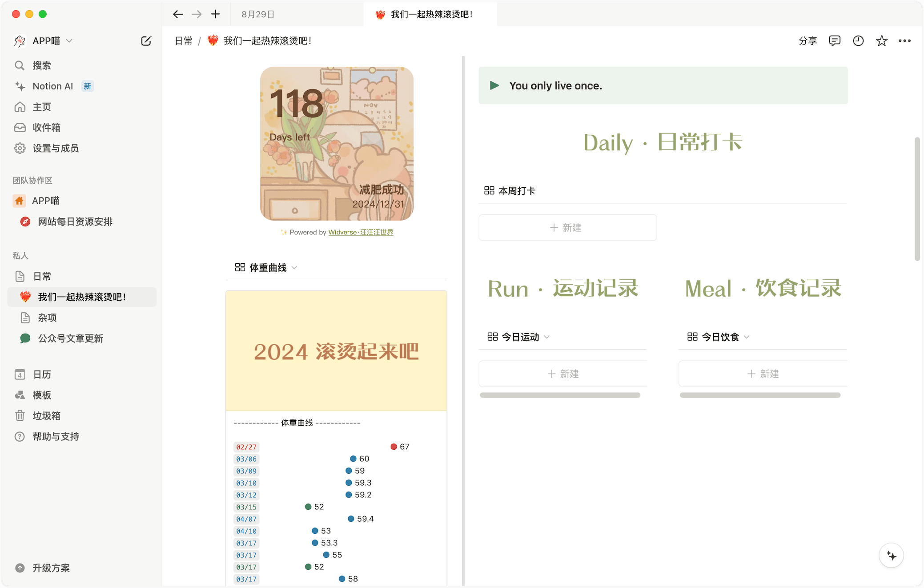Open 设置与成员 settings
The image size is (924, 588).
pos(55,148)
